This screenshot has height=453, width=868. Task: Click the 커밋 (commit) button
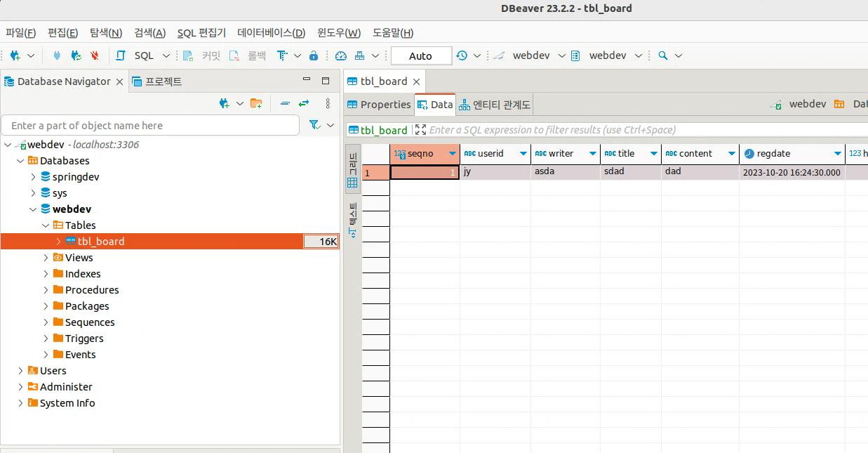point(201,55)
